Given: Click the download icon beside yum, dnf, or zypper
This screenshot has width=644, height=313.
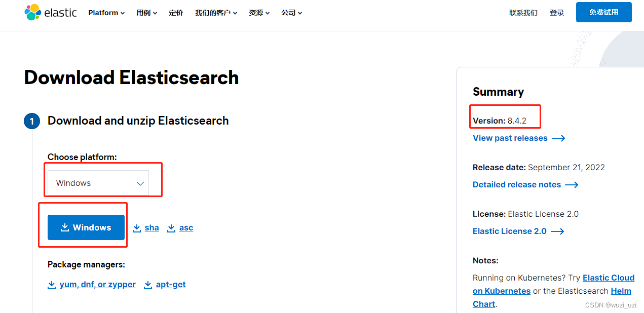Looking at the screenshot, I should click(51, 285).
